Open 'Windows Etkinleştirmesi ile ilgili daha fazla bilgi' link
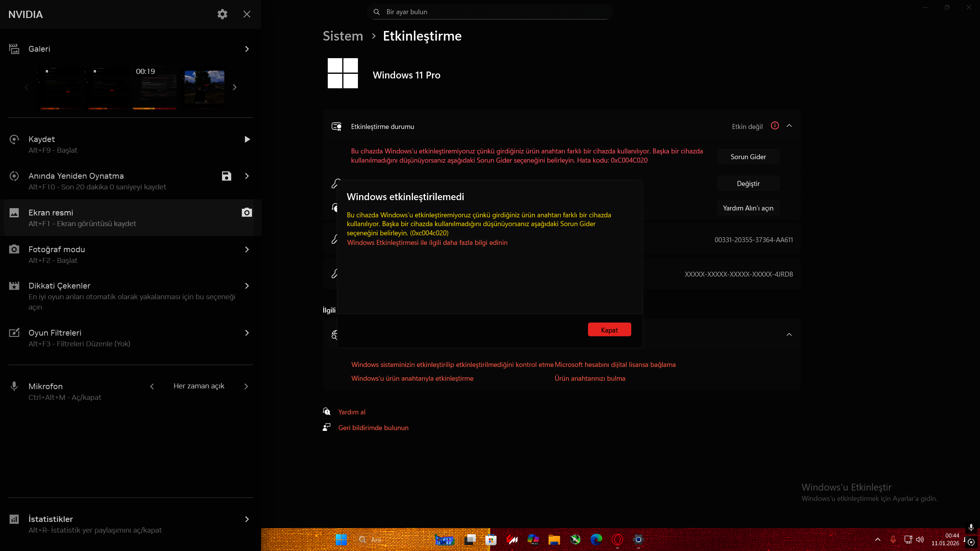The width and height of the screenshot is (980, 551). [427, 243]
